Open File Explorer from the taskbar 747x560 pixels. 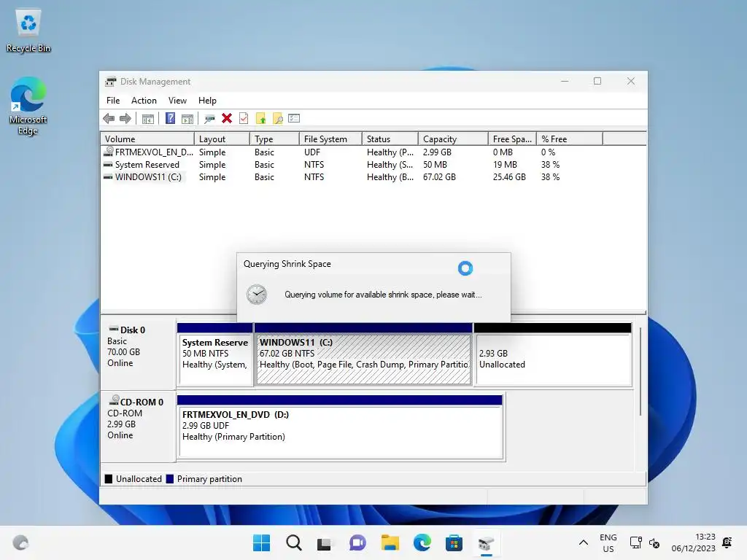pos(390,542)
